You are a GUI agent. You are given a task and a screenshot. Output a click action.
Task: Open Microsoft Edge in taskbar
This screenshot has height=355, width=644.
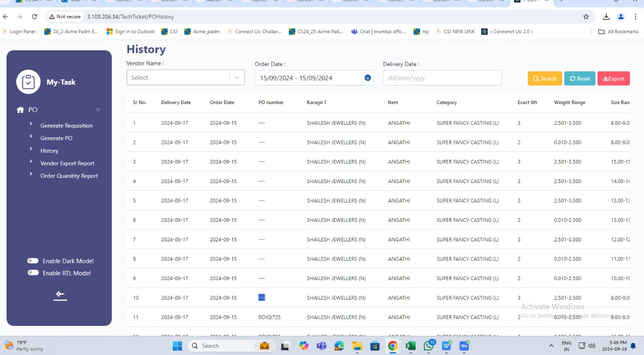[339, 346]
